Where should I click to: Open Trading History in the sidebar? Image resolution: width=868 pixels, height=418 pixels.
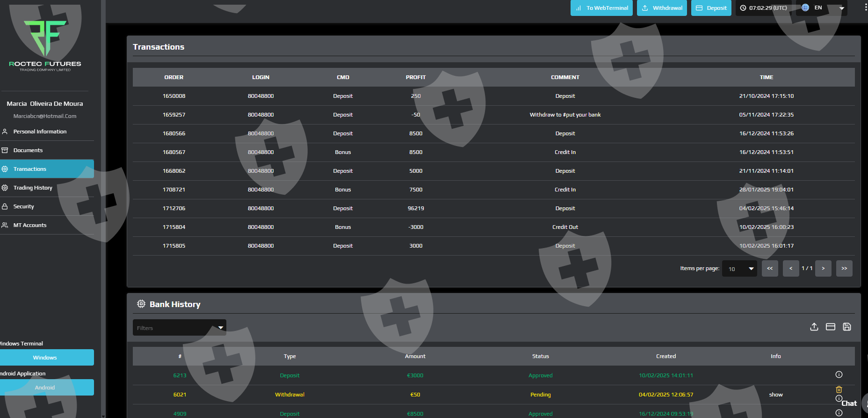[33, 188]
